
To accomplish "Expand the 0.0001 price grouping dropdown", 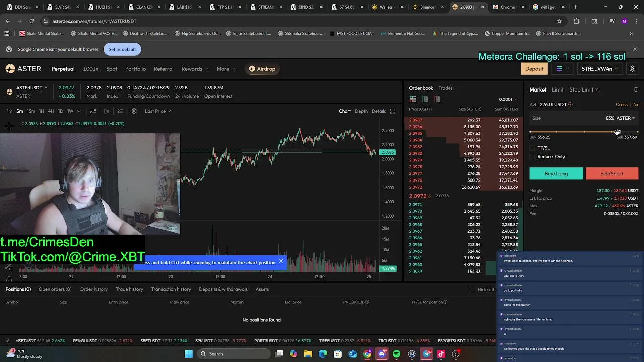I will click(x=508, y=99).
